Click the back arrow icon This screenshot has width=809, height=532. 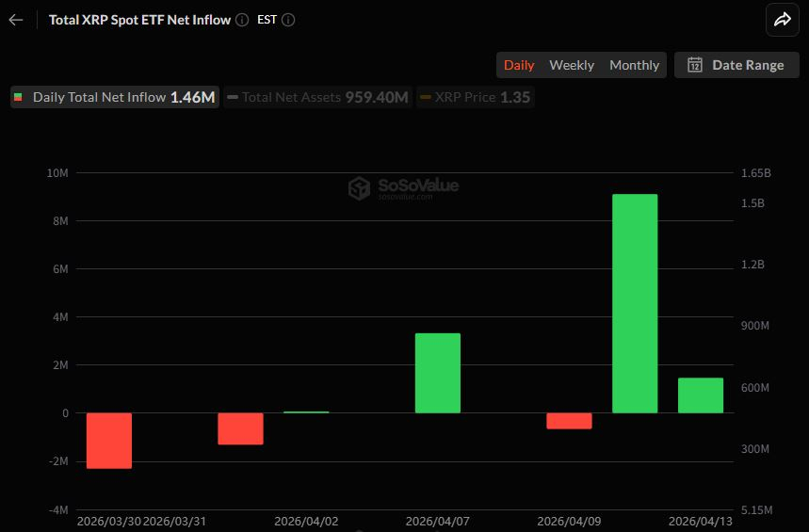[x=15, y=20]
